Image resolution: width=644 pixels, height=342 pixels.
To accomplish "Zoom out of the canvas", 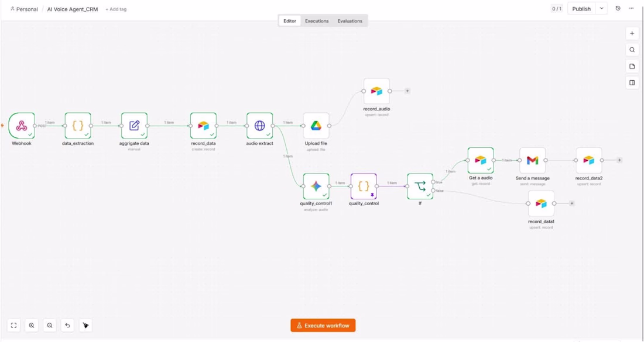I will pyautogui.click(x=50, y=326).
